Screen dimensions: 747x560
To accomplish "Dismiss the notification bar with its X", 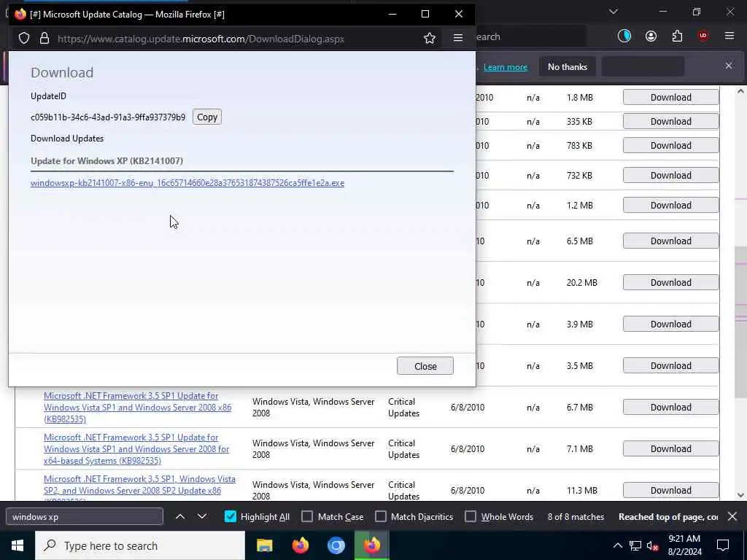I will pos(729,66).
